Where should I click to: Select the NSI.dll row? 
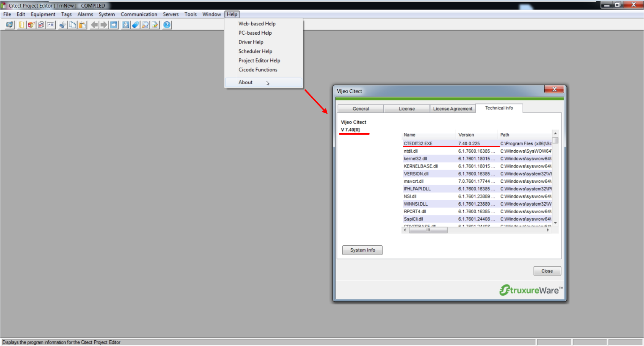pyautogui.click(x=477, y=196)
